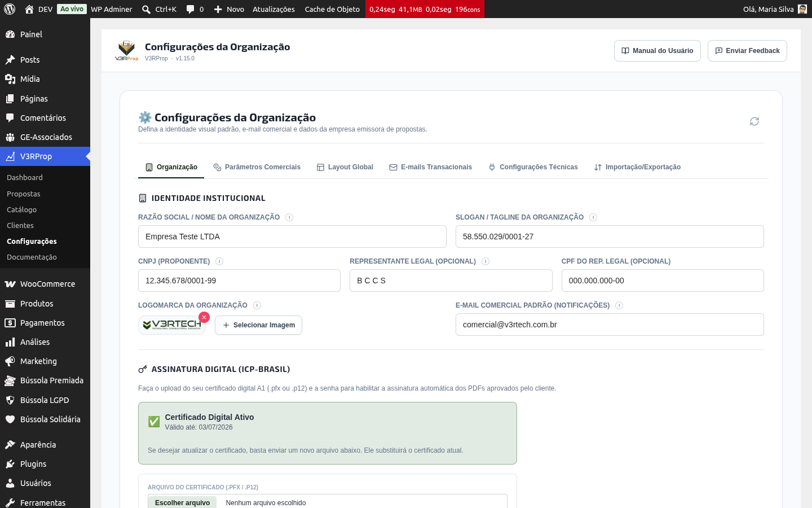
Task: Click info icon next to CNPJ (Proponente)
Action: 219,261
